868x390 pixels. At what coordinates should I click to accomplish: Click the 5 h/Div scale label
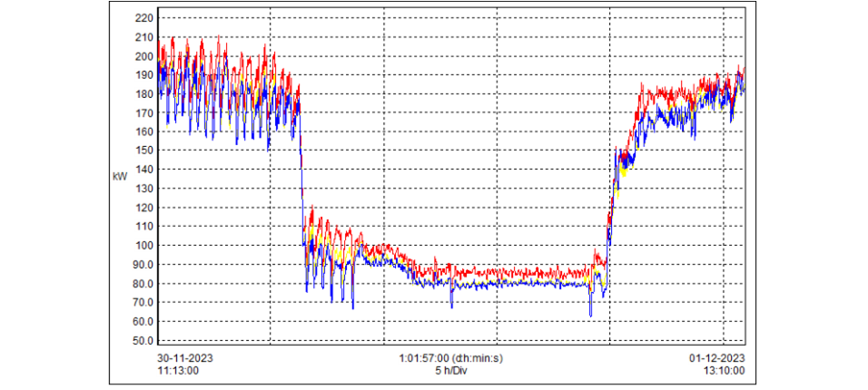click(x=451, y=371)
